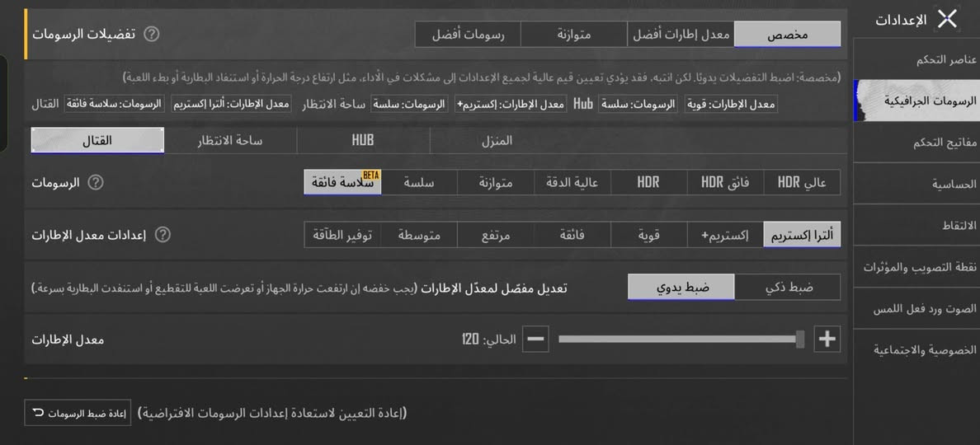Close the settings with the X icon
This screenshot has height=445, width=980.
tap(947, 19)
